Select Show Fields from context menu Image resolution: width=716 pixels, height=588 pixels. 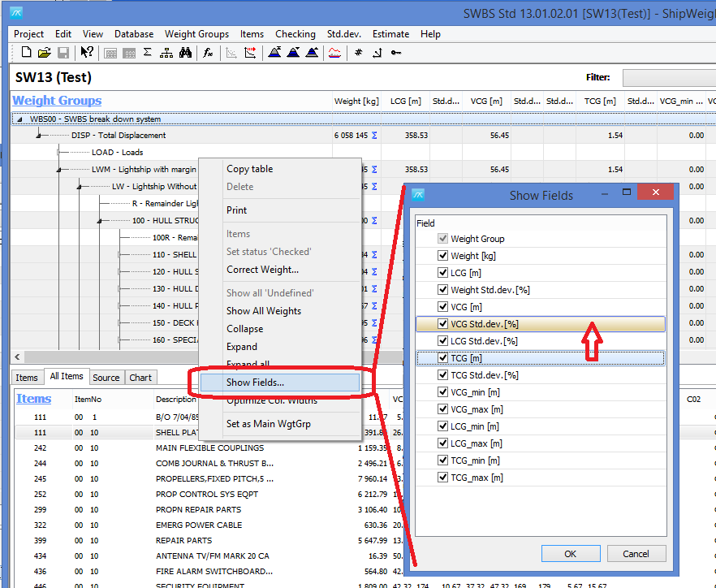point(255,383)
